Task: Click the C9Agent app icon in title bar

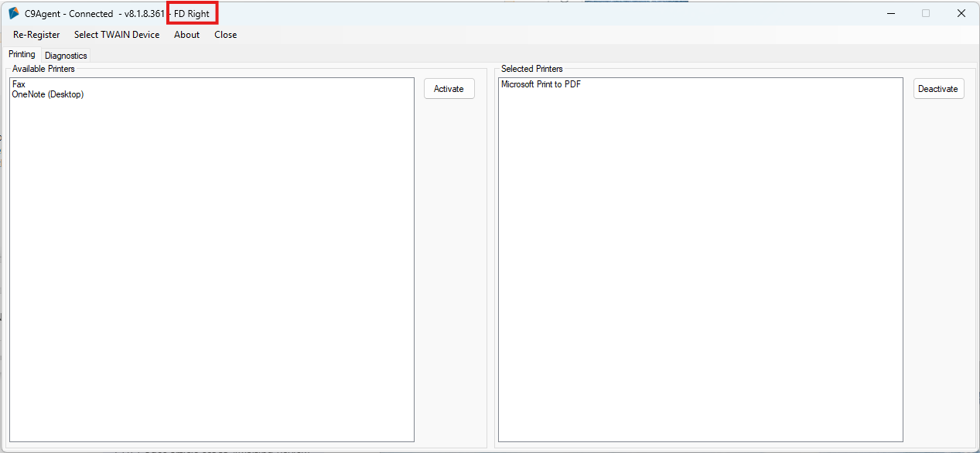Action: pyautogui.click(x=13, y=13)
